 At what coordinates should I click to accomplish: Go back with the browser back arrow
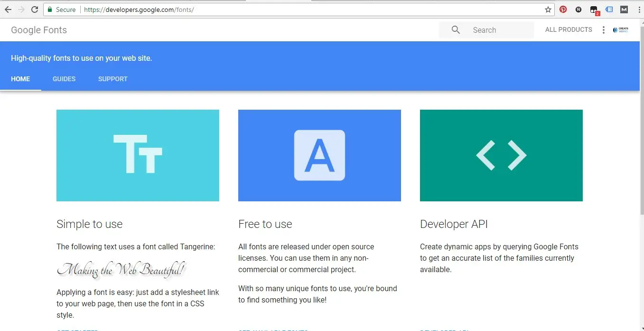8,9
